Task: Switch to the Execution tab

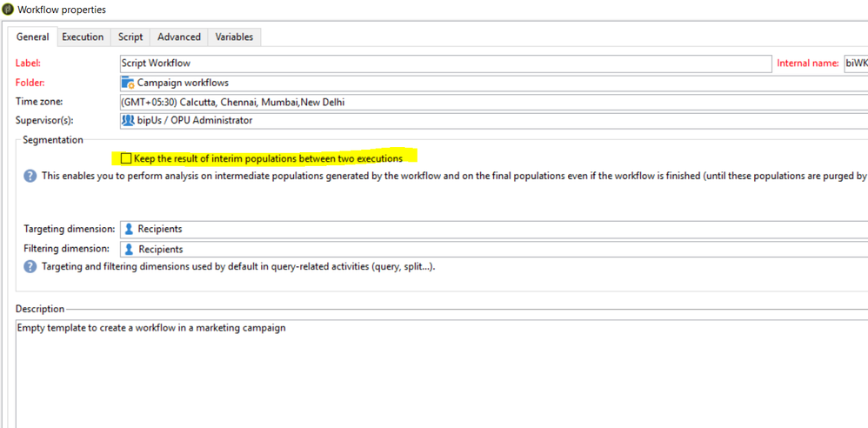Action: [x=83, y=37]
